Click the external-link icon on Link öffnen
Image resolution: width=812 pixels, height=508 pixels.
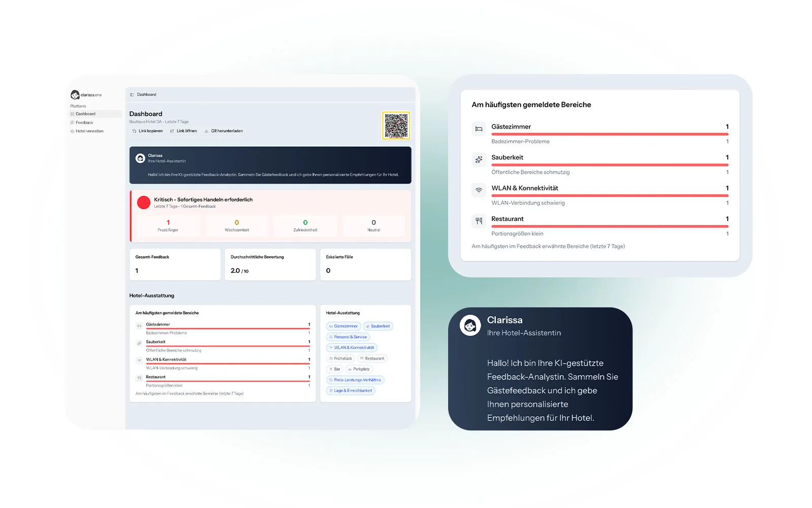tap(173, 131)
